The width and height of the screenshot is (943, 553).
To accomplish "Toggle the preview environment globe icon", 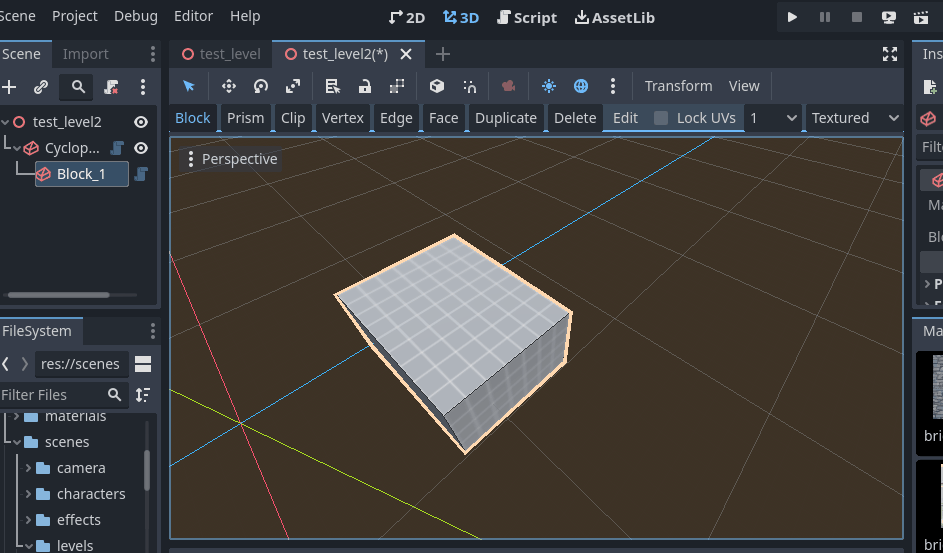I will pos(581,86).
